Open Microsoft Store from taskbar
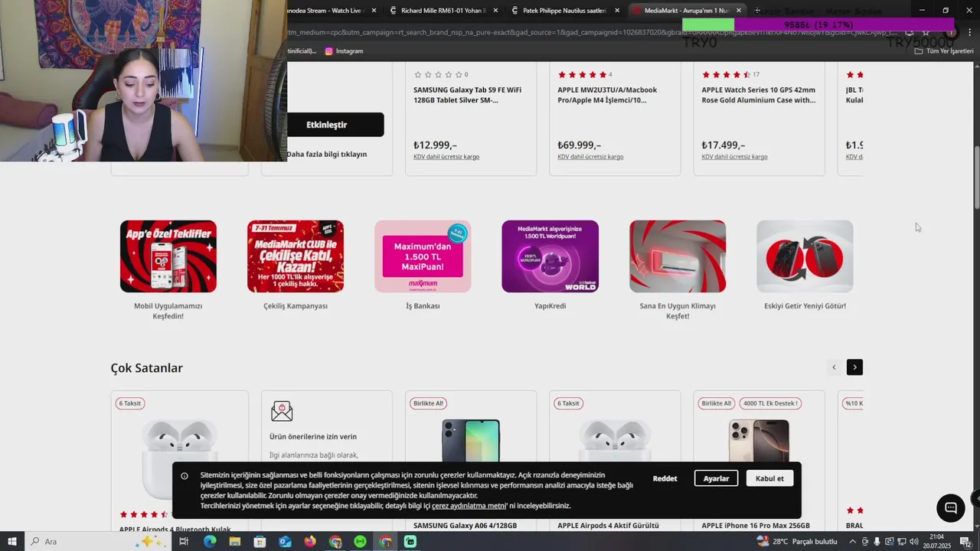The image size is (980, 551). (260, 541)
